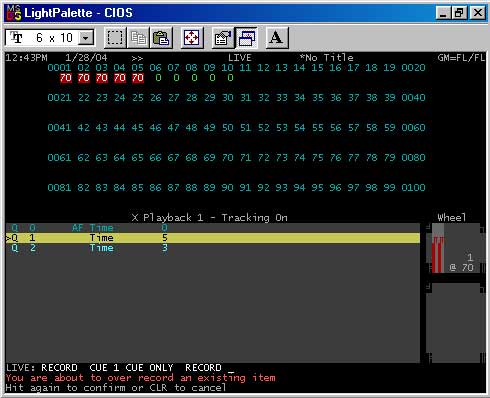
Task: Click channel 0100 in the grid
Action: (413, 188)
